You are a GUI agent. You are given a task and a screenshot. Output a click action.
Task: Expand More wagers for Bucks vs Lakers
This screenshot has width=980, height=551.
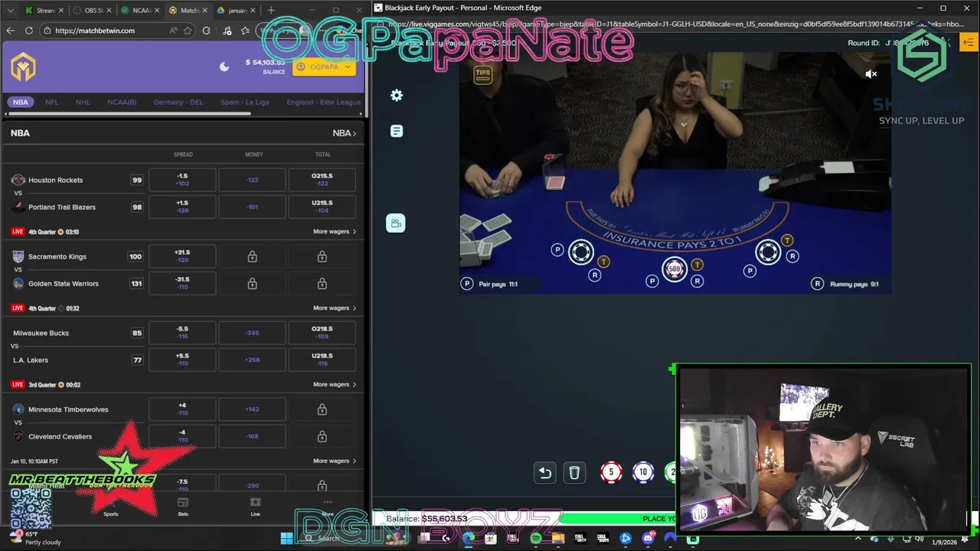(x=335, y=384)
